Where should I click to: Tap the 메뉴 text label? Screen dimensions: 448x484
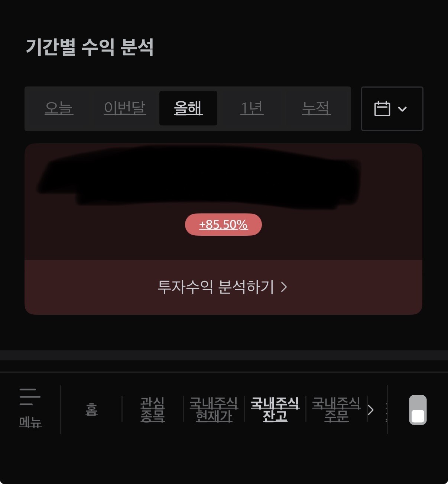tap(30, 422)
